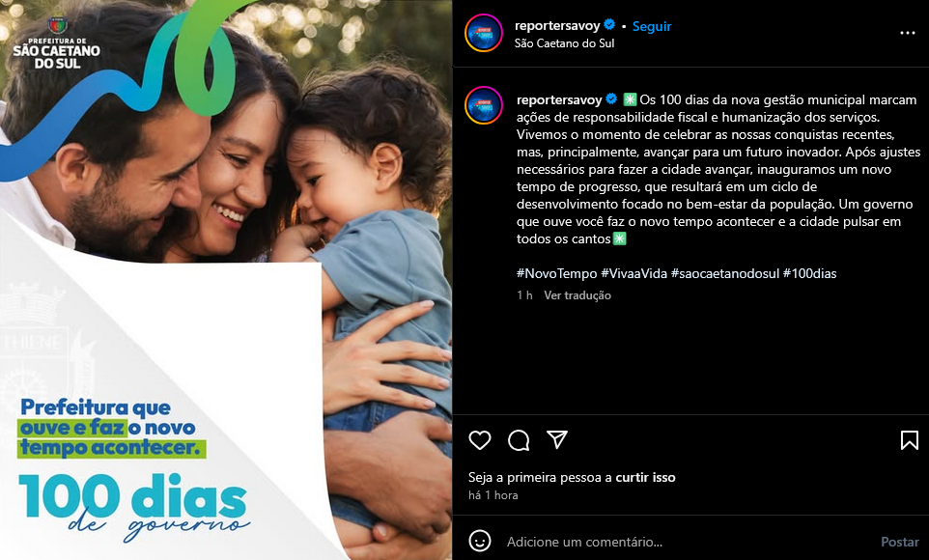Image resolution: width=929 pixels, height=560 pixels.
Task: Open comments using the speech bubble icon
Action: 519,440
